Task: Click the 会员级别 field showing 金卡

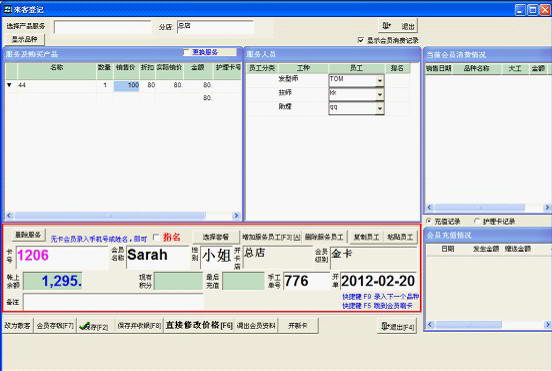Action: 374,257
